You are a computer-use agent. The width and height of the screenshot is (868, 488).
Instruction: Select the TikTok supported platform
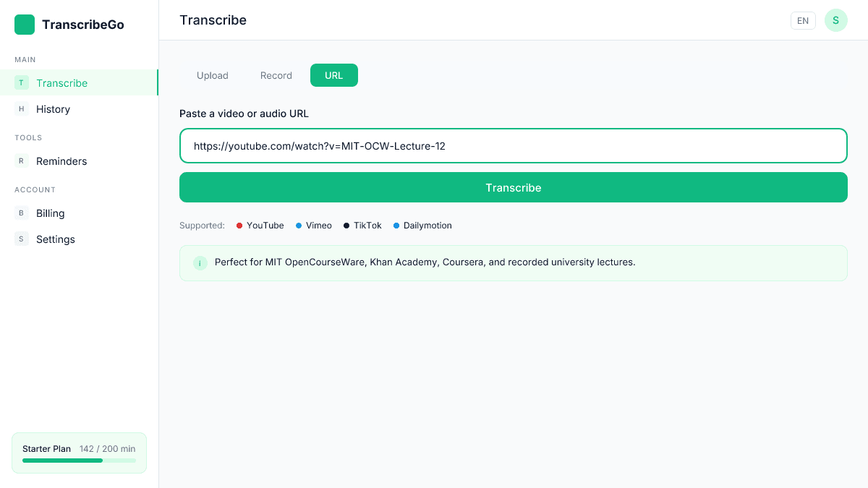[362, 225]
